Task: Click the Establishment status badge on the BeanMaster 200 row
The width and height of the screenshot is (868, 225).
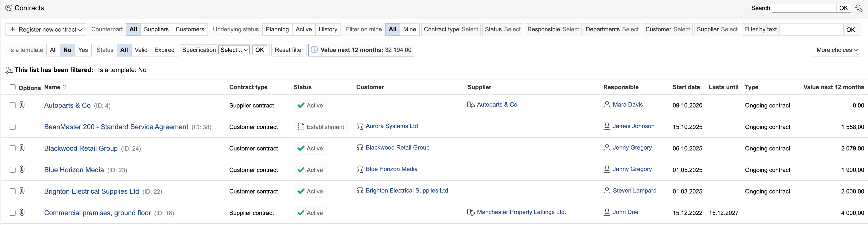Action: [320, 127]
